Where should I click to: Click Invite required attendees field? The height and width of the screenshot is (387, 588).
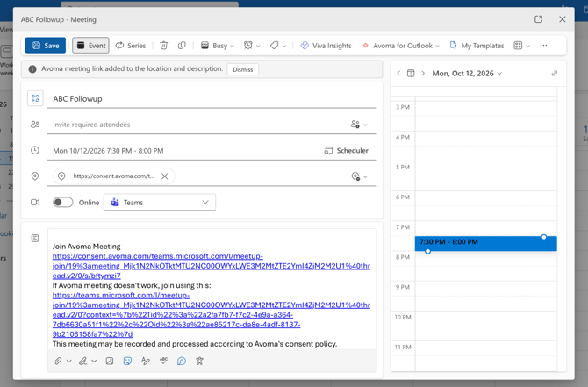tap(197, 125)
